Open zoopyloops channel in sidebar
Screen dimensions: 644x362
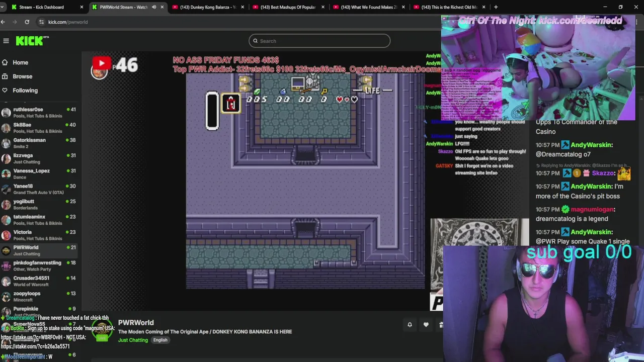[x=40, y=297]
